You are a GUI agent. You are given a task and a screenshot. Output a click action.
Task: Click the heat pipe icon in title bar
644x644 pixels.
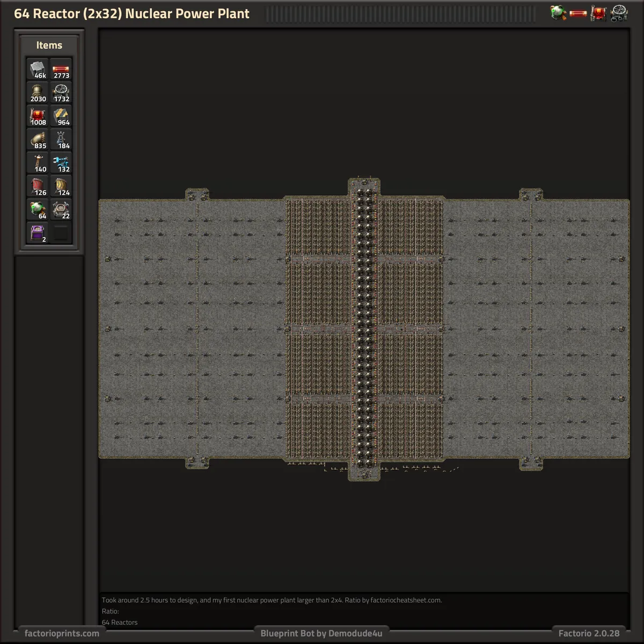[x=579, y=13]
